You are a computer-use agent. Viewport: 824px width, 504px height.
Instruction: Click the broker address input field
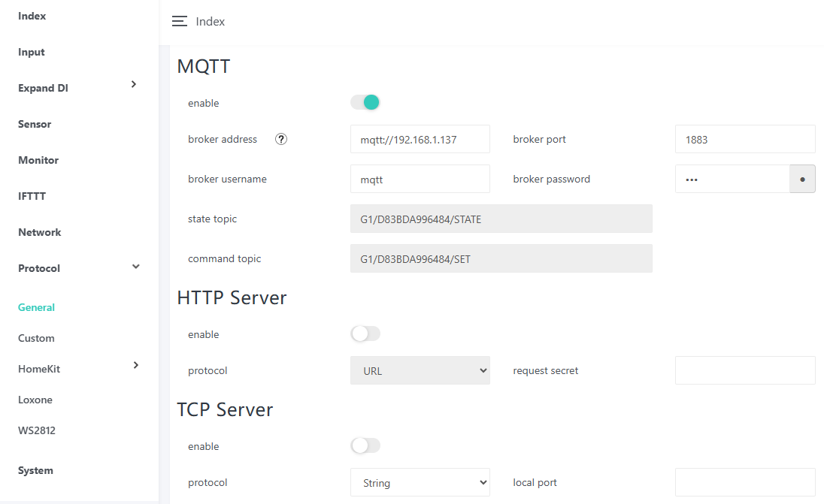pyautogui.click(x=420, y=139)
